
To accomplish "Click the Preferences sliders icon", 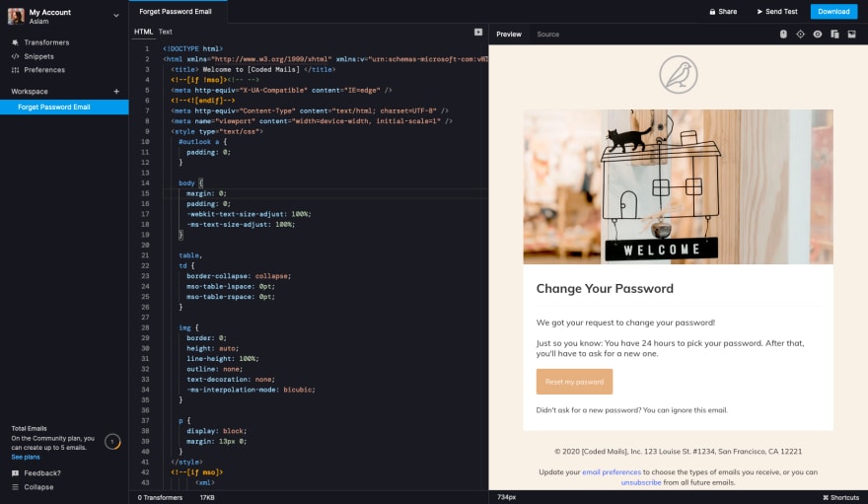I will click(x=15, y=70).
